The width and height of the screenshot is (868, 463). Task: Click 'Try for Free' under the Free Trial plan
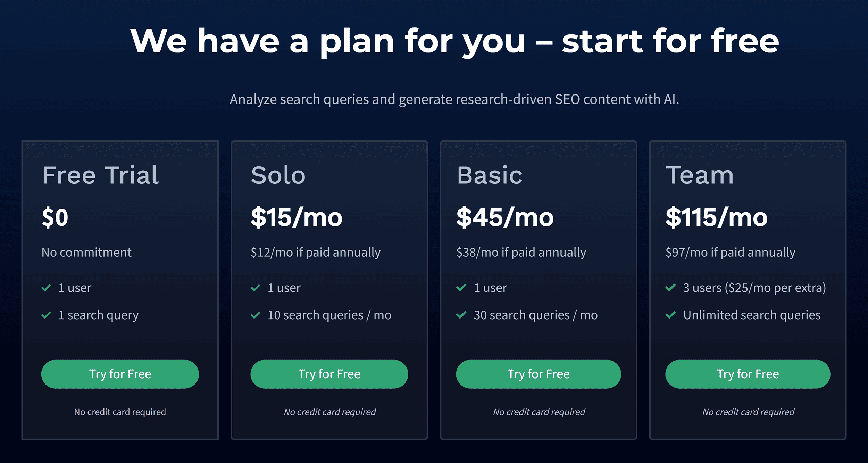click(120, 374)
